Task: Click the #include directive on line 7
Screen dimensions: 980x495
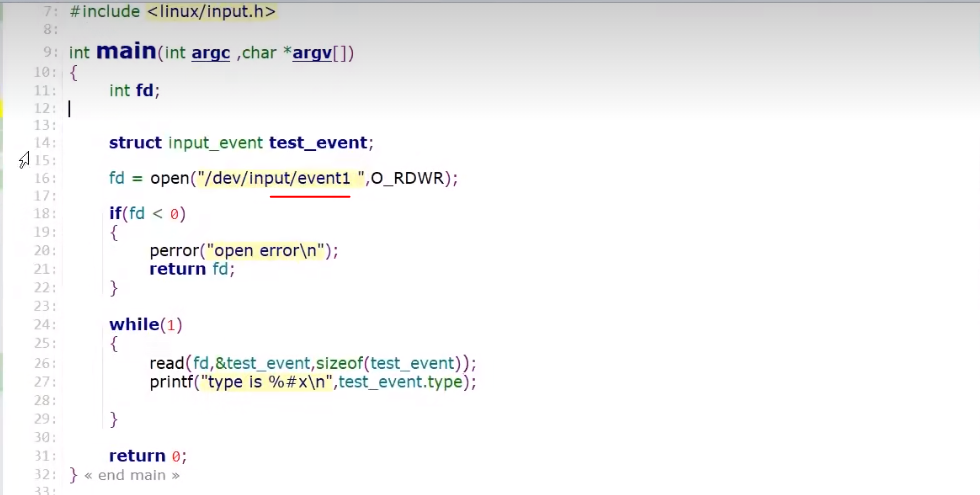Action: 104,11
